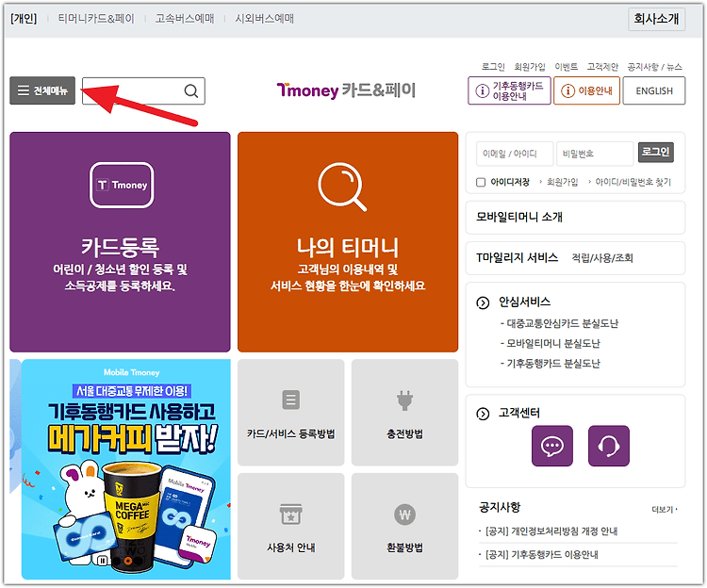Click the 회사소개 button

(x=656, y=19)
